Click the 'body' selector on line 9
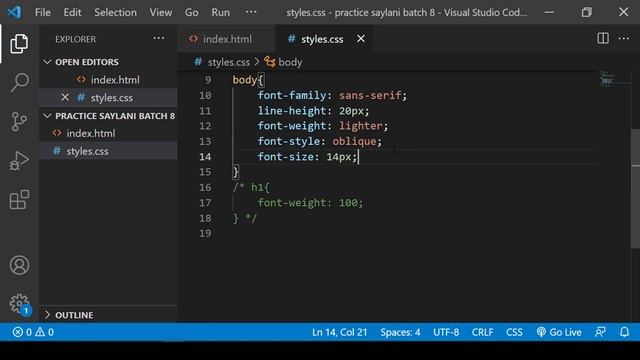The height and width of the screenshot is (360, 640). coord(244,80)
